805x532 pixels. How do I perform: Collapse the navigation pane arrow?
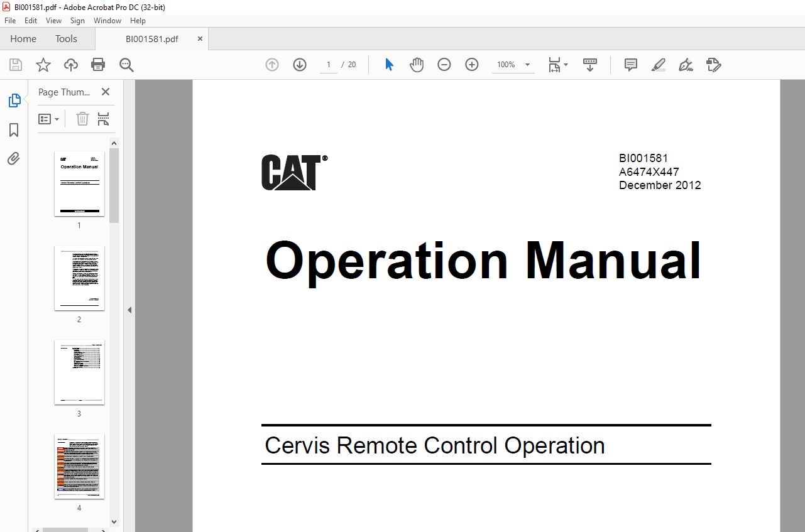(x=129, y=310)
